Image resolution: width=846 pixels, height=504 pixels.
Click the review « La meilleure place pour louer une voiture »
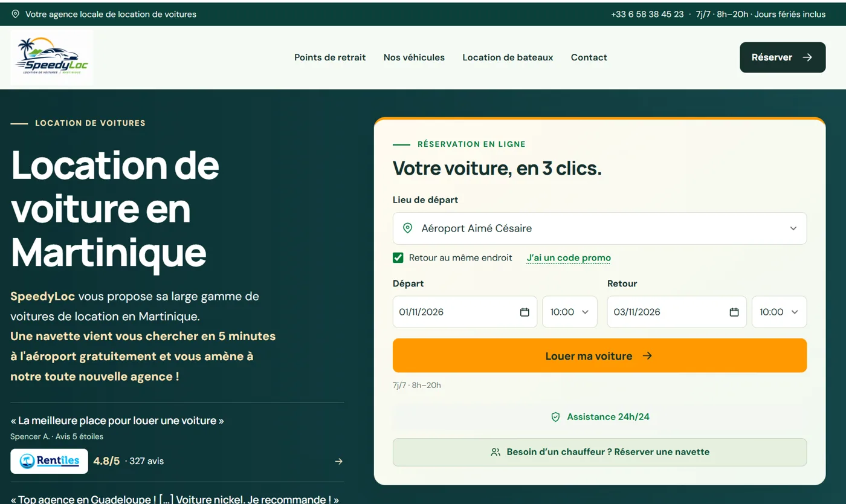click(117, 421)
